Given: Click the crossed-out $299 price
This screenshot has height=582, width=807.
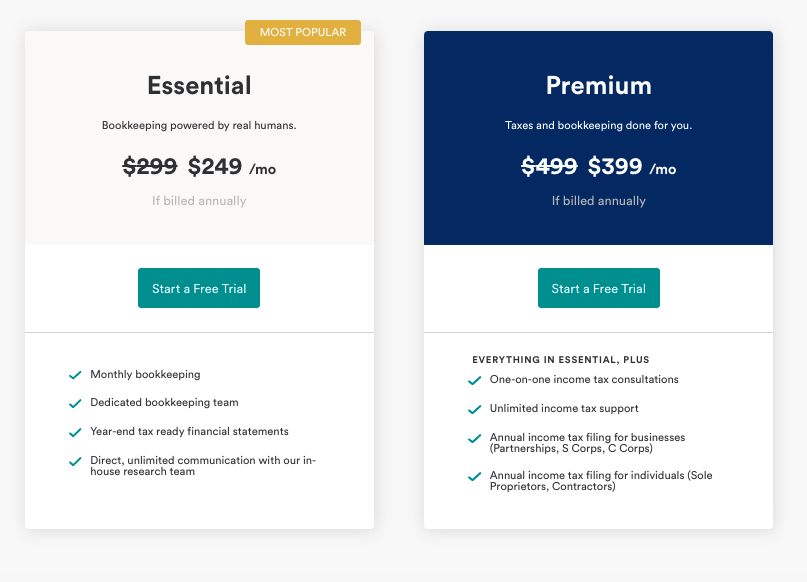Looking at the screenshot, I should tap(150, 166).
